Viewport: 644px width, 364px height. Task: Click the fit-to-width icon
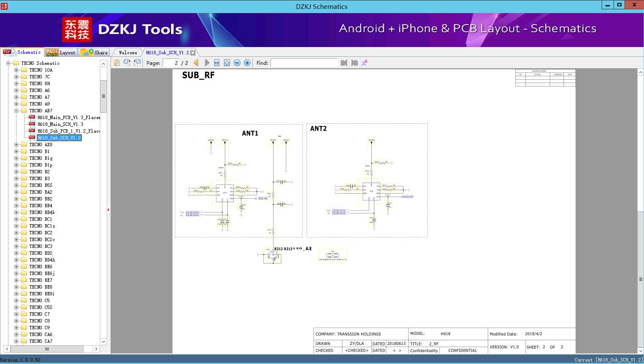217,63
